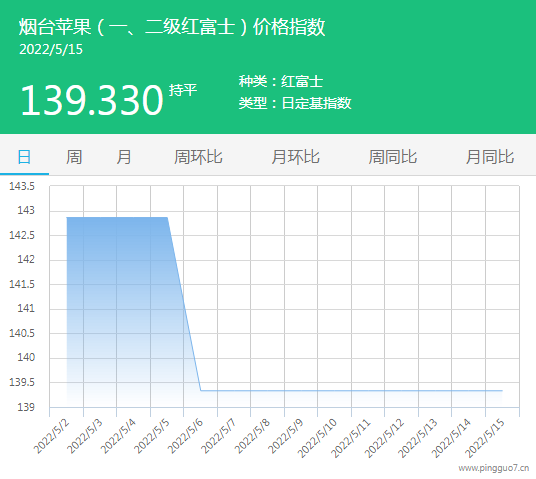Click the 2022/5/15 date under the title
This screenshot has width=536, height=479.
coord(51,50)
